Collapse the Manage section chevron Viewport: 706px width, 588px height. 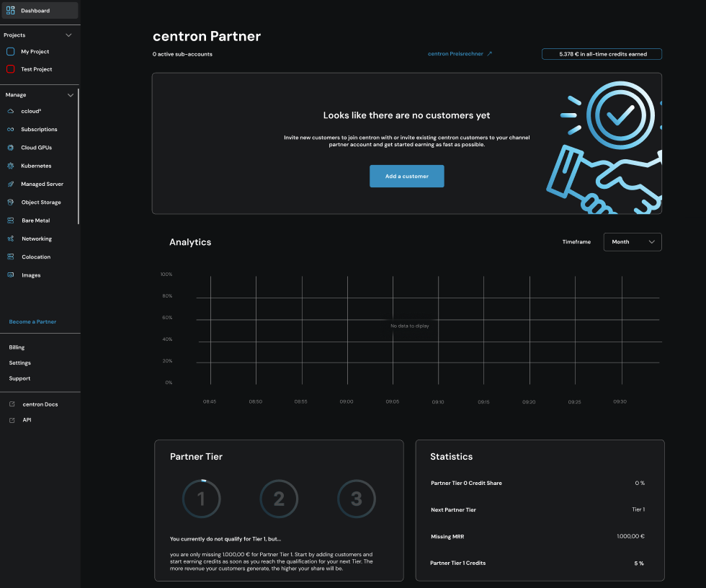(x=71, y=95)
